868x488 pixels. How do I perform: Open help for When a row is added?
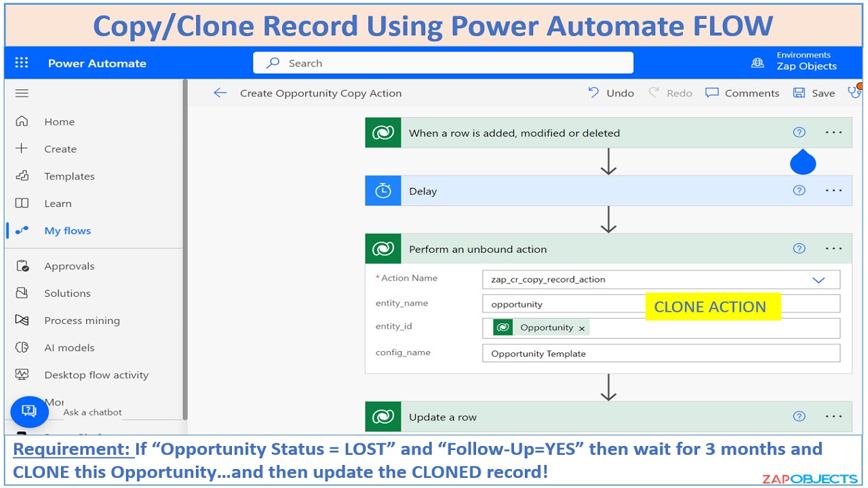799,133
